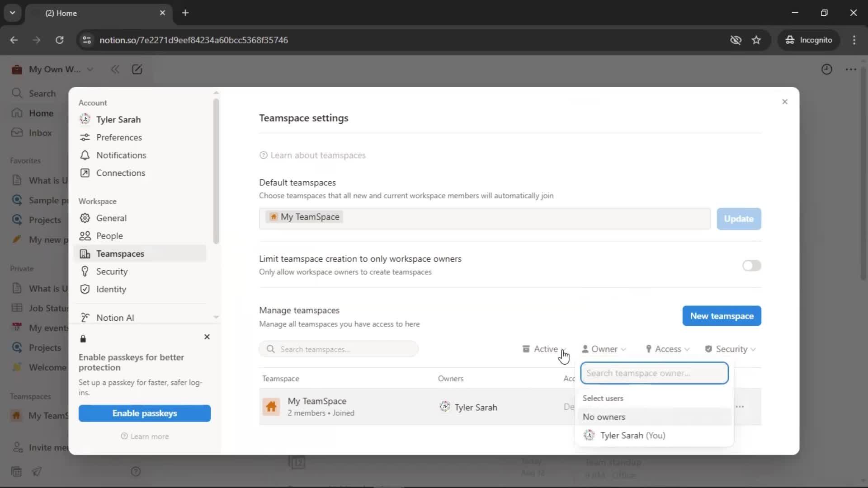
Task: Click the default teamspaces selection field
Action: point(485,218)
